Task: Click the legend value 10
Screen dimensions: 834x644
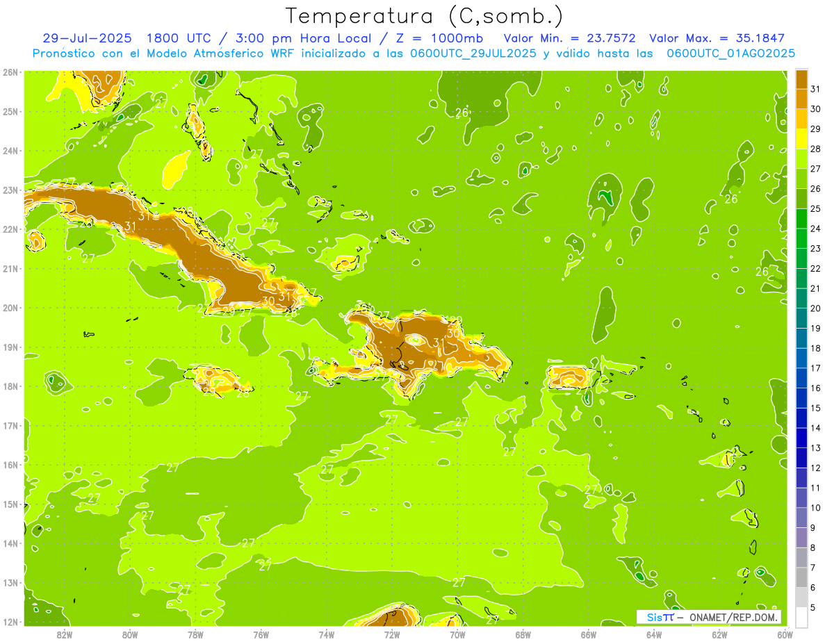Action: tap(816, 508)
